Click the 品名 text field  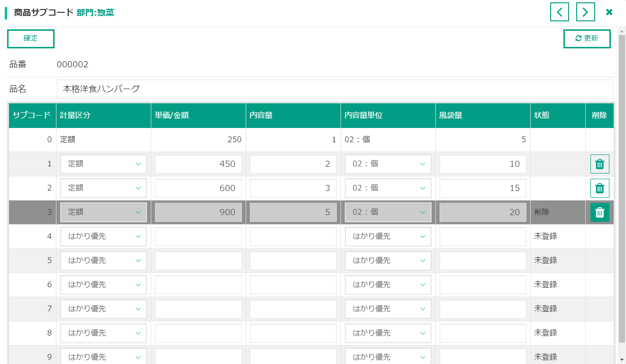[334, 89]
